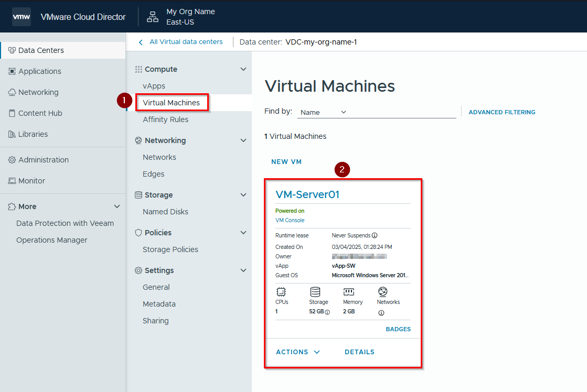Launch VM Console link
The width and height of the screenshot is (587, 392).
(x=290, y=220)
